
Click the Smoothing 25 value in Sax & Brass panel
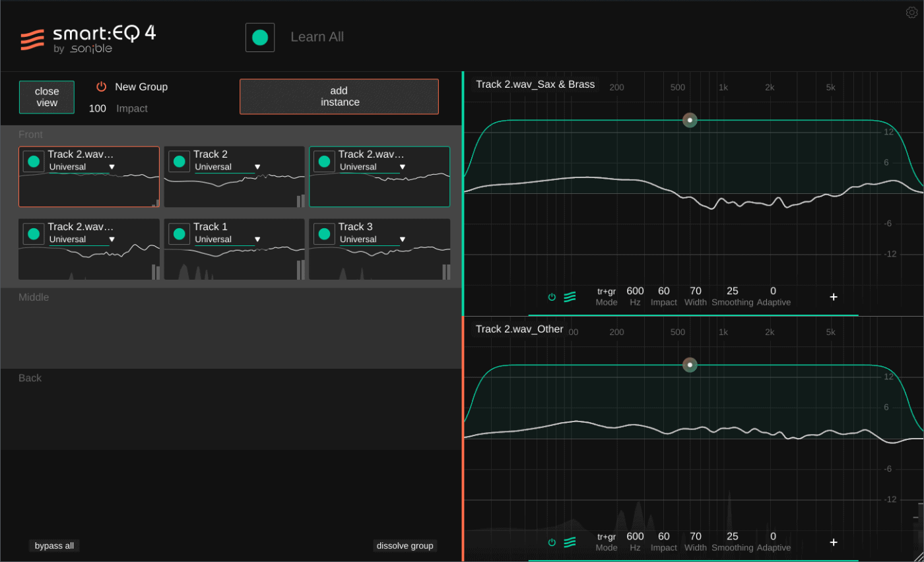point(733,291)
